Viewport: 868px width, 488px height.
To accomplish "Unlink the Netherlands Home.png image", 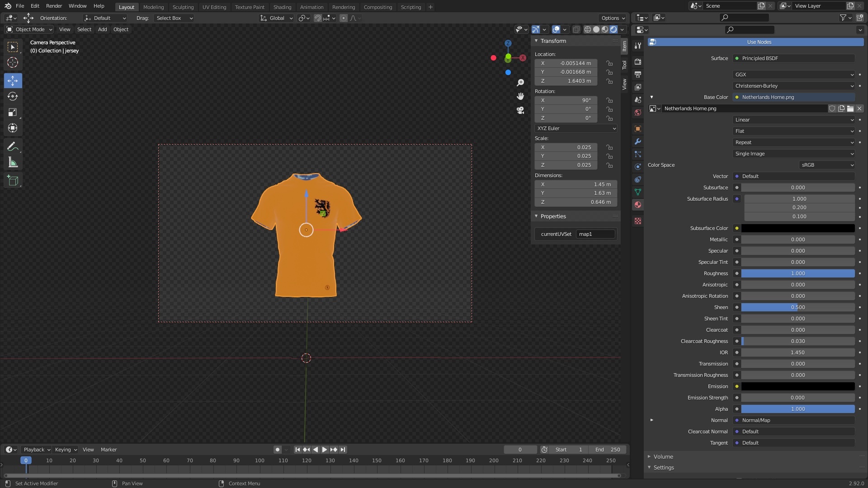I will pyautogui.click(x=859, y=108).
